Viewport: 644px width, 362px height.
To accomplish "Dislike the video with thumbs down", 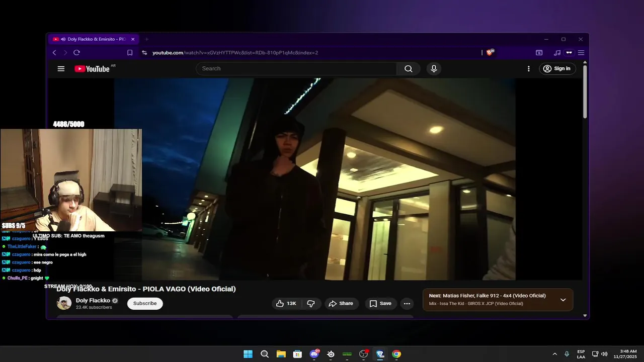I will point(311,303).
